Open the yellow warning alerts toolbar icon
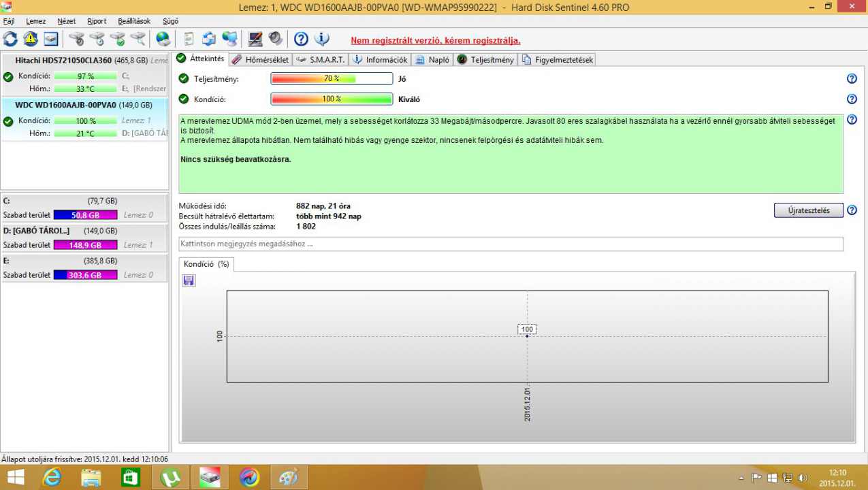868x490 pixels. pyautogui.click(x=31, y=39)
